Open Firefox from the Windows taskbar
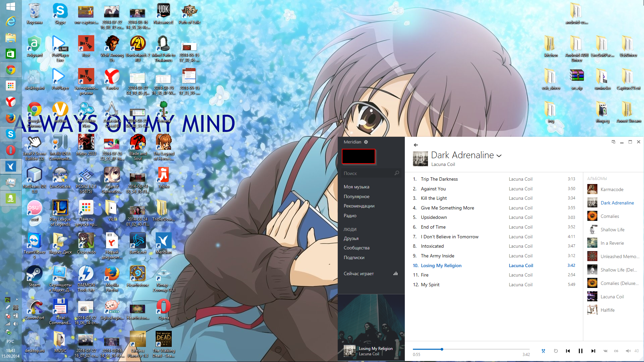 pyautogui.click(x=11, y=118)
